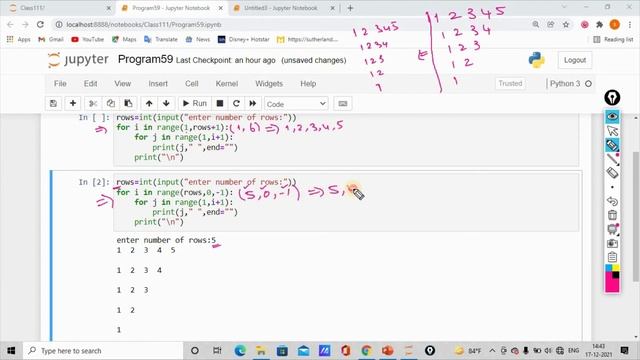Click the Logout button

click(x=575, y=60)
